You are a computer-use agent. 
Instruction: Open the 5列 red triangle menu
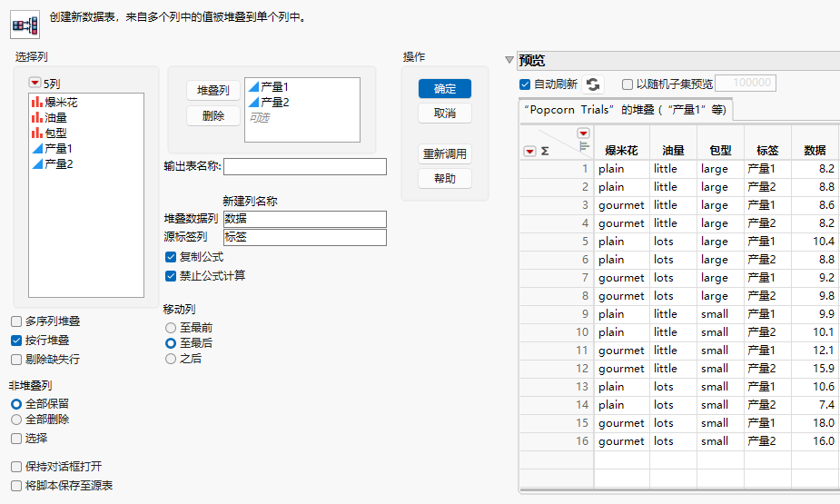[x=35, y=83]
